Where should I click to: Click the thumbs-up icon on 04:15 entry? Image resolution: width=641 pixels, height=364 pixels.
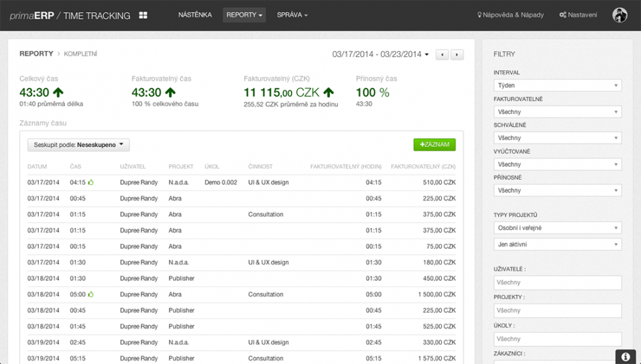pyautogui.click(x=91, y=182)
